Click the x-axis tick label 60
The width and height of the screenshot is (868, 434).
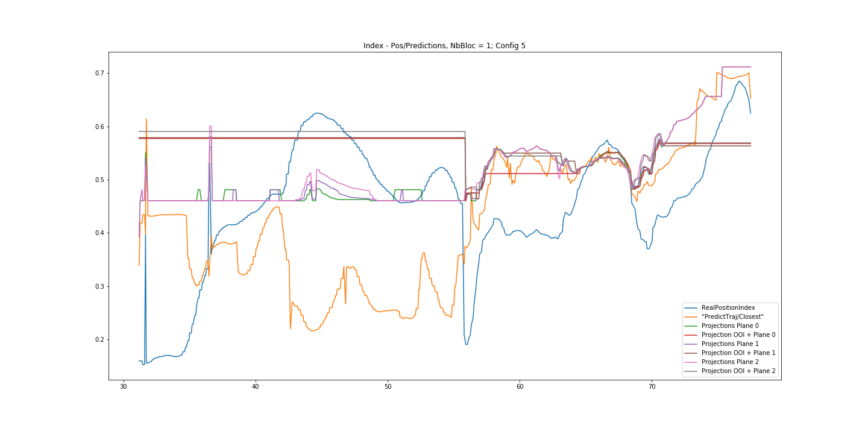(520, 386)
